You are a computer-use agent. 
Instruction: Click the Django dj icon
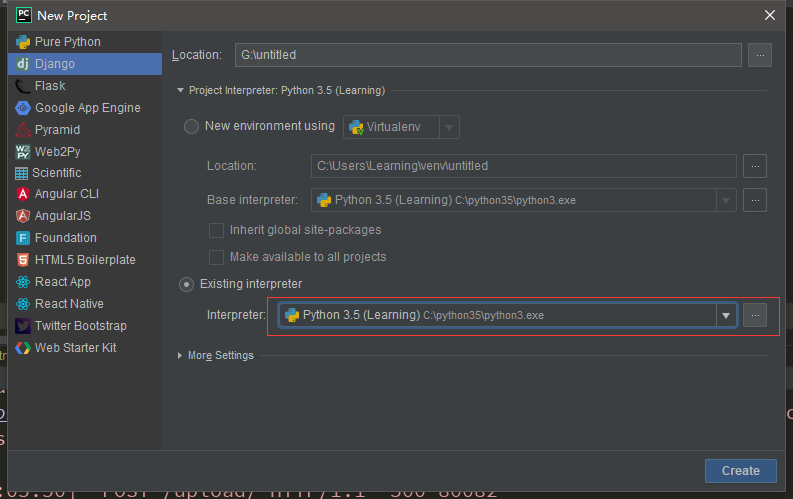[23, 64]
